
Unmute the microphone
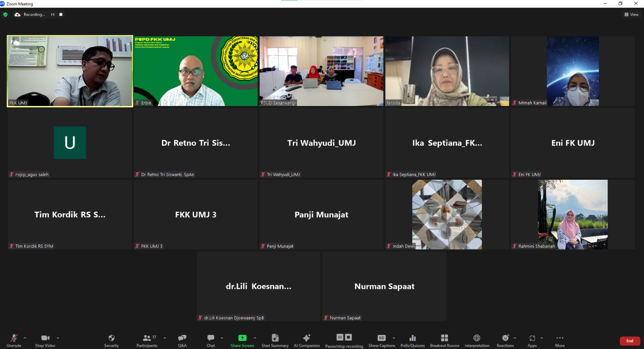click(x=14, y=341)
